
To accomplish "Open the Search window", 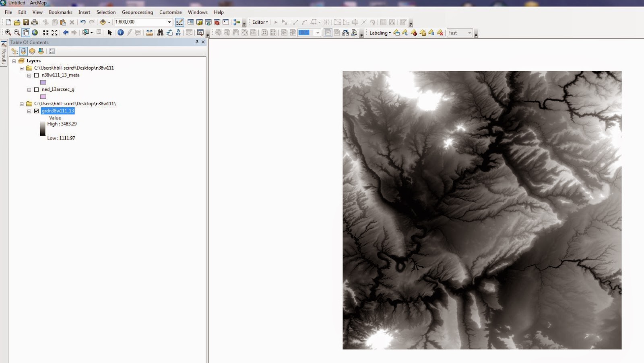I will pyautogui.click(x=208, y=22).
